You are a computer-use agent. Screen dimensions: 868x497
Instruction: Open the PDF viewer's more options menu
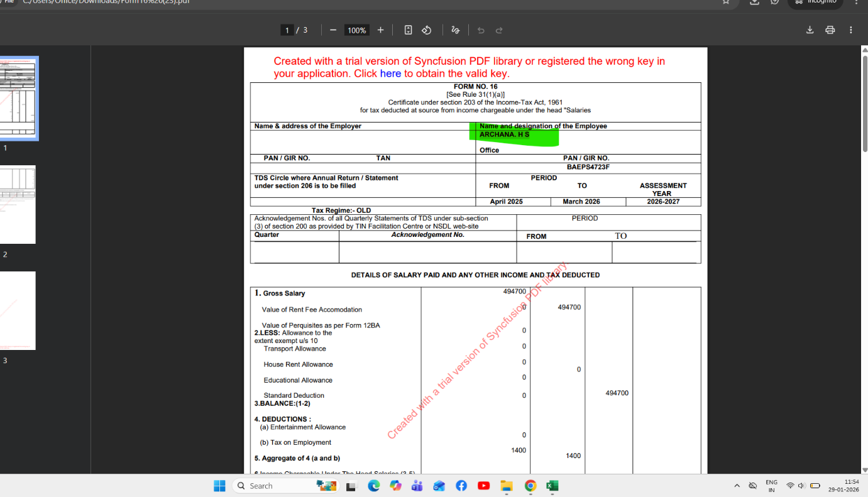coord(850,30)
